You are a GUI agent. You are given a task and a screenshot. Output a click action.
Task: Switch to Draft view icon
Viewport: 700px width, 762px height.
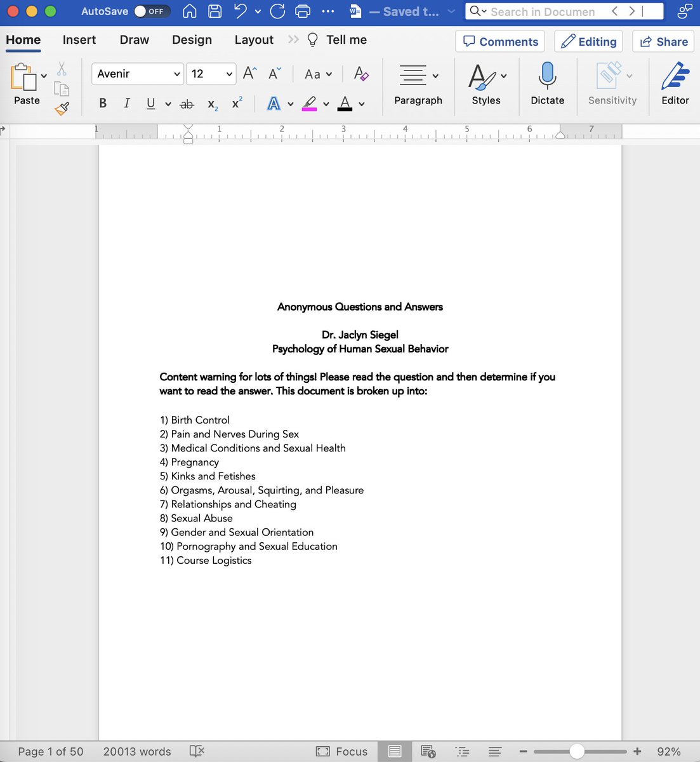click(x=496, y=751)
